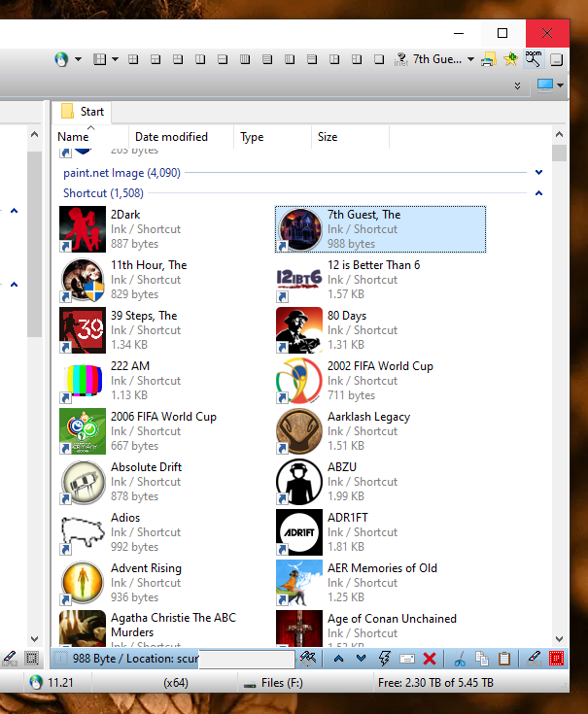Click the scissors cut icon

[461, 659]
